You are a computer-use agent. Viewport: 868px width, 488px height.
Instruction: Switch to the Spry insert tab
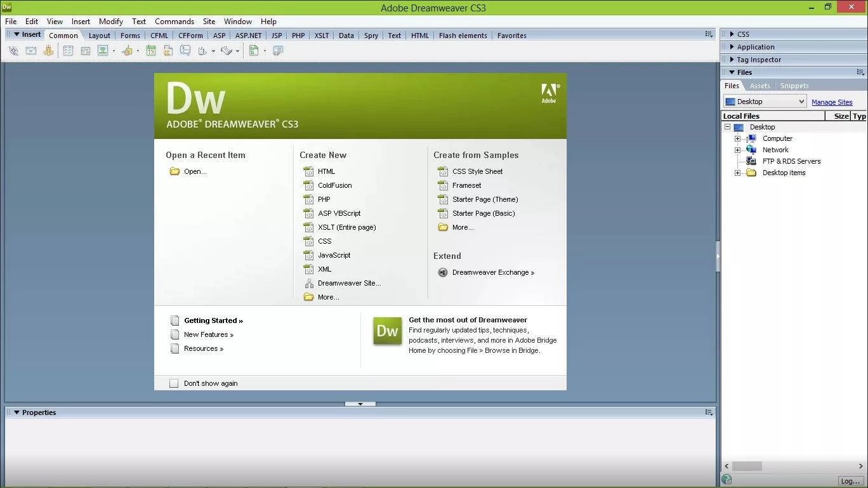(371, 36)
